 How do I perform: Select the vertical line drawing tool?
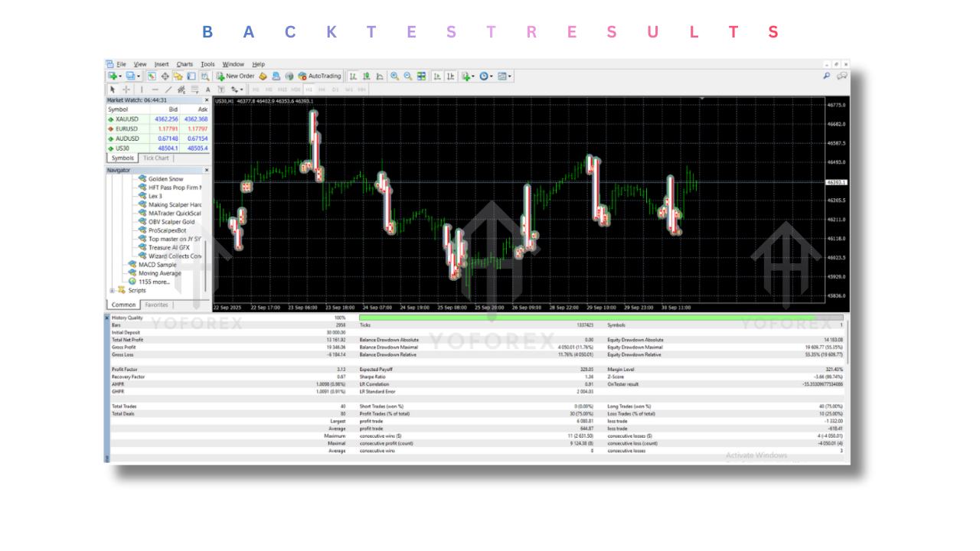142,90
